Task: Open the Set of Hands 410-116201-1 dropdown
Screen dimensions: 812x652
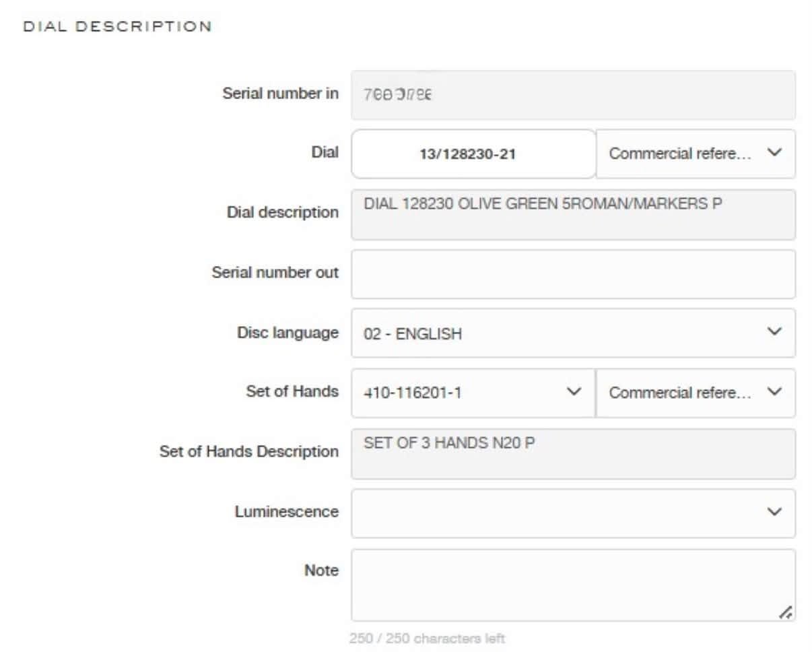Action: [473, 393]
